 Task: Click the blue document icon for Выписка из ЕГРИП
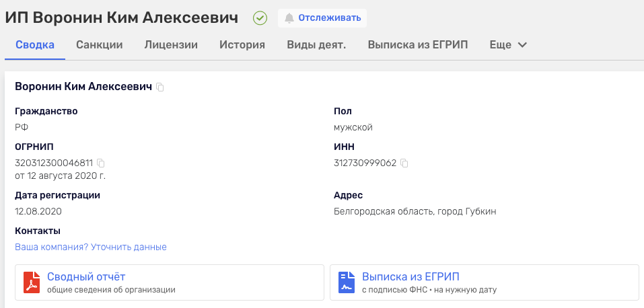pyautogui.click(x=347, y=282)
